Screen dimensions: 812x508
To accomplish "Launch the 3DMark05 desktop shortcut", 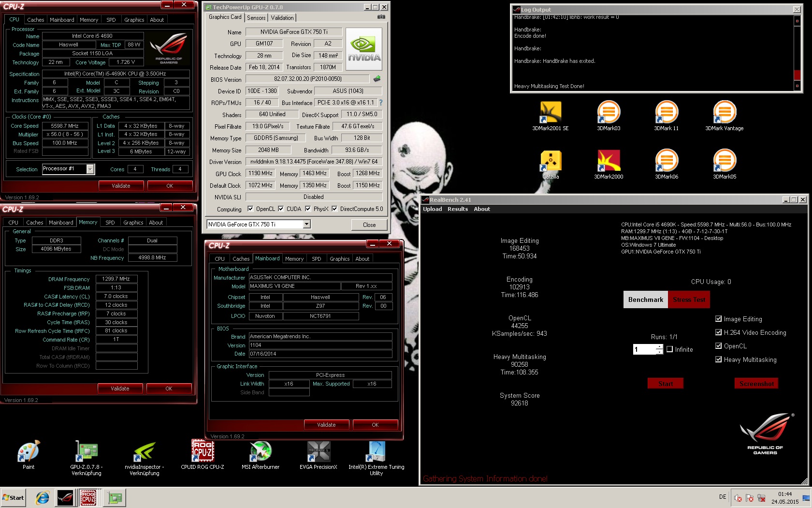I will (725, 164).
